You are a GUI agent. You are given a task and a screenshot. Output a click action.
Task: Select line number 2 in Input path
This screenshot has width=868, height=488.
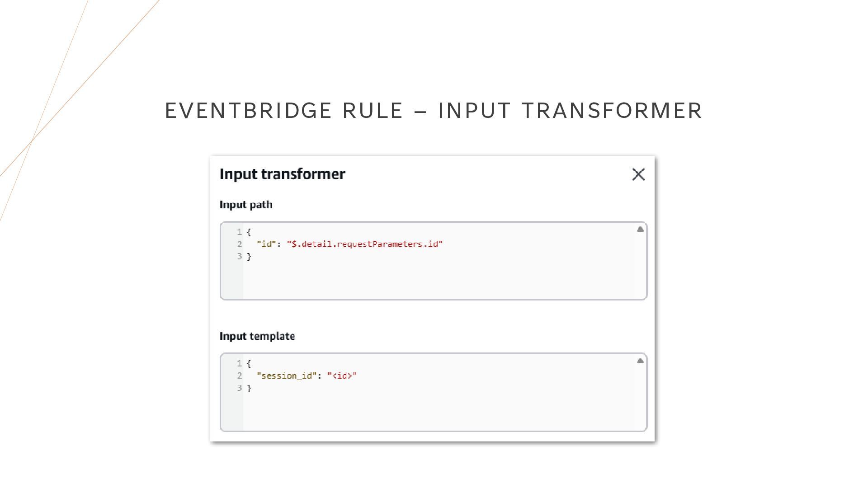click(239, 244)
